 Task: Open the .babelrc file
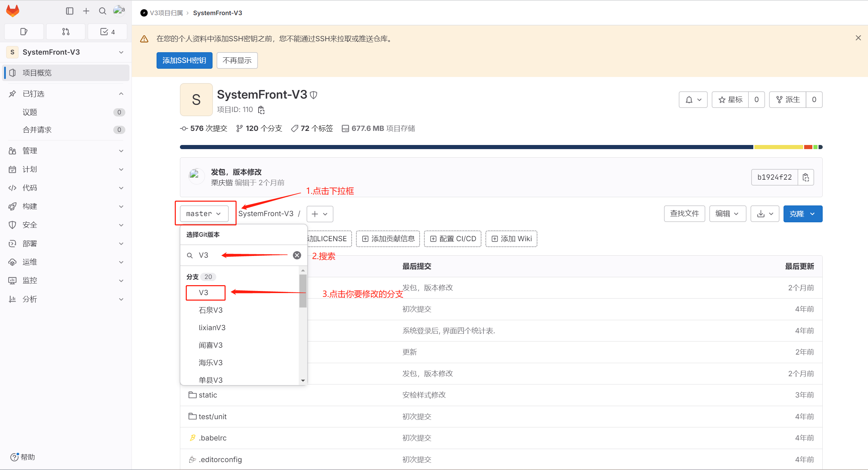point(213,438)
